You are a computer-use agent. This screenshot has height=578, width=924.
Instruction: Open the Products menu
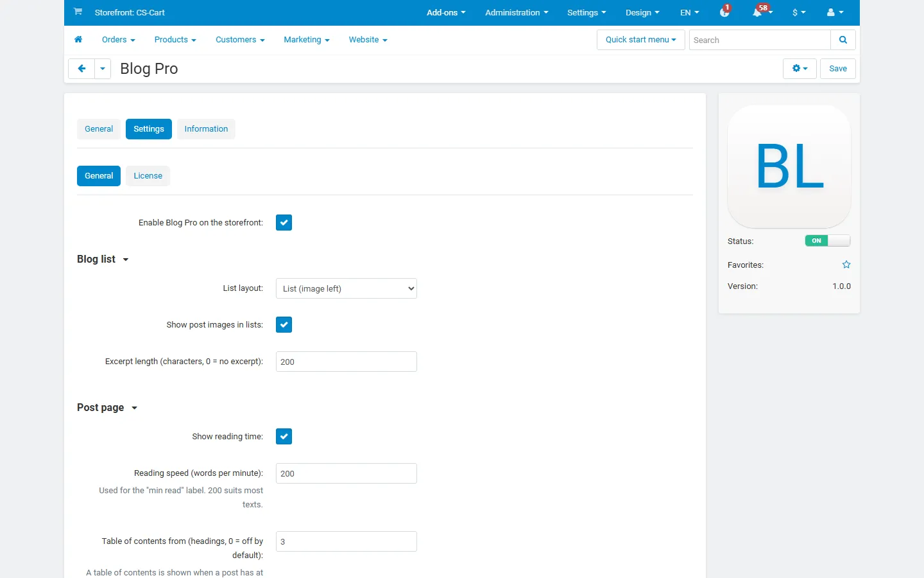175,40
